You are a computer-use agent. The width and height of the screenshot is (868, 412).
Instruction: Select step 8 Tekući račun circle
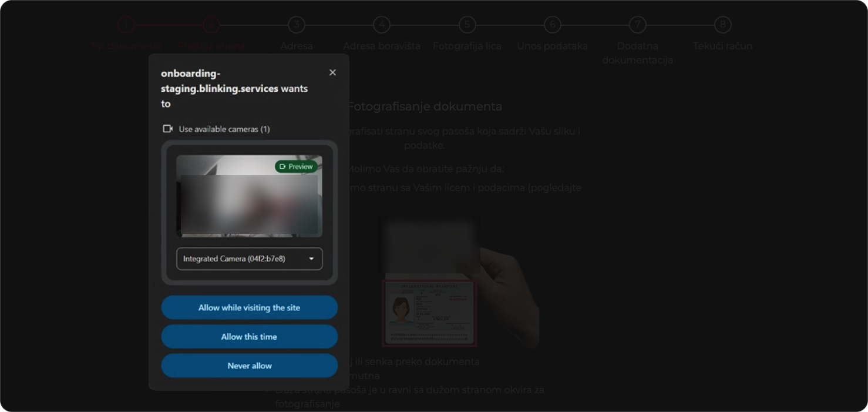coord(723,25)
